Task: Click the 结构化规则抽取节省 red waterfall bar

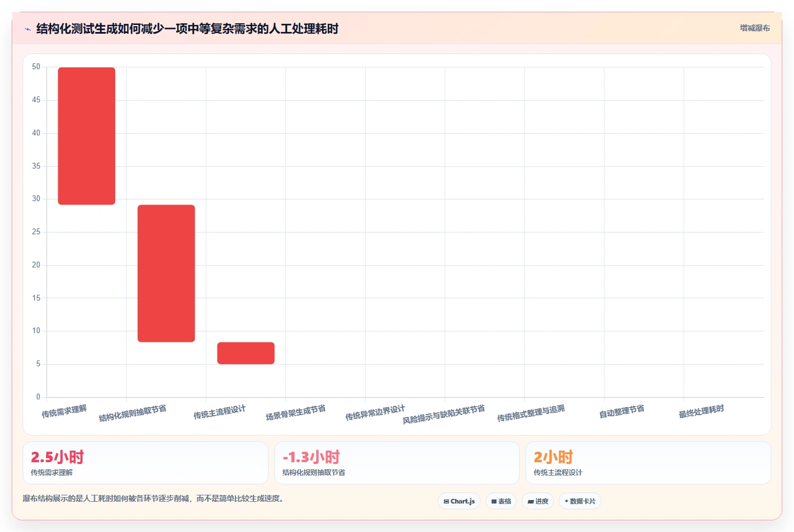Action: click(166, 273)
